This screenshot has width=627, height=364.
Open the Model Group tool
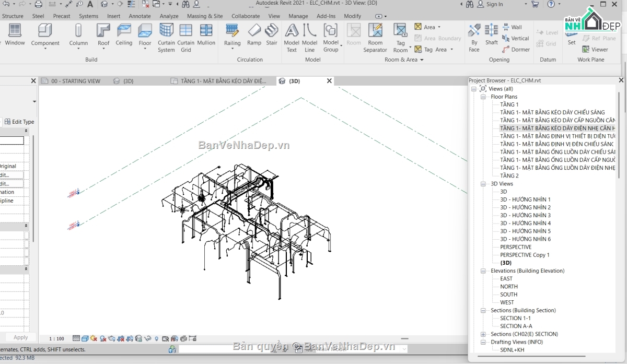tap(331, 38)
